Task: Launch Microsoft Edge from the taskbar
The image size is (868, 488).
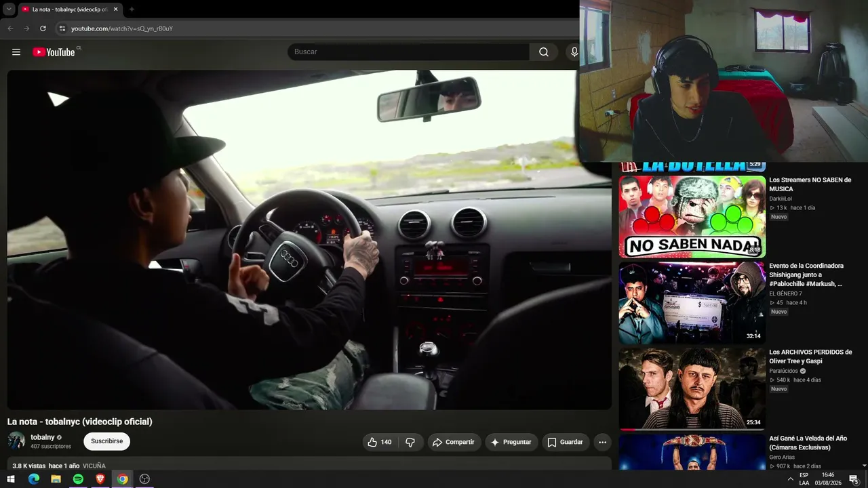Action: (34, 479)
